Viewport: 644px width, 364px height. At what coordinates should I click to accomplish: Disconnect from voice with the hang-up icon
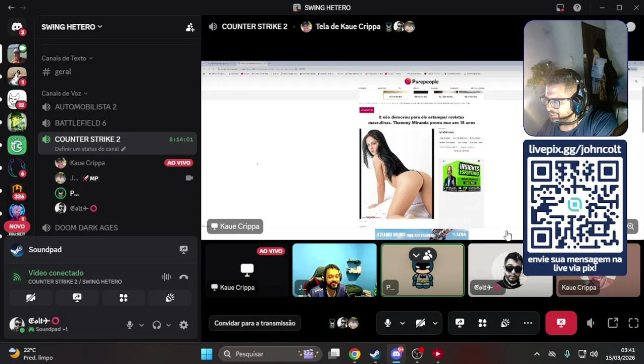coord(184,277)
